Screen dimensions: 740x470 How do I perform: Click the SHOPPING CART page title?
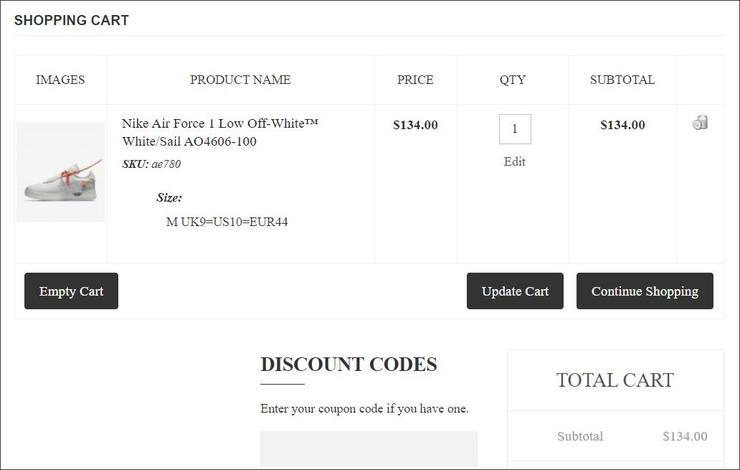pos(71,20)
